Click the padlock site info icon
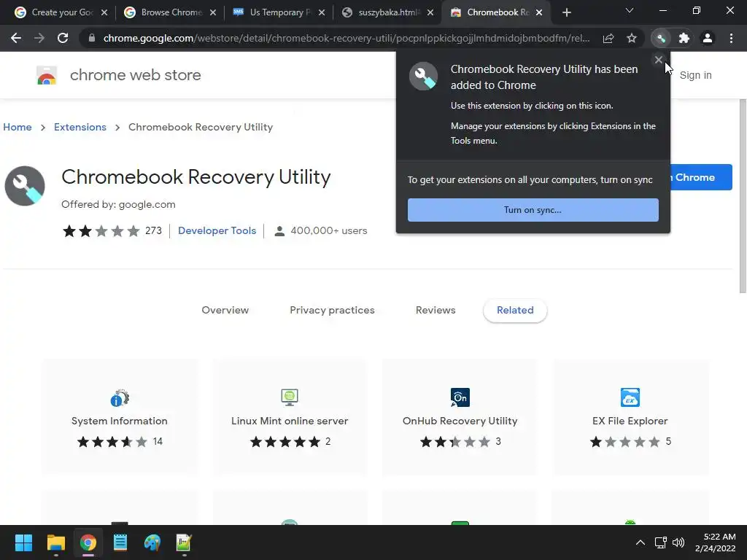 point(92,38)
